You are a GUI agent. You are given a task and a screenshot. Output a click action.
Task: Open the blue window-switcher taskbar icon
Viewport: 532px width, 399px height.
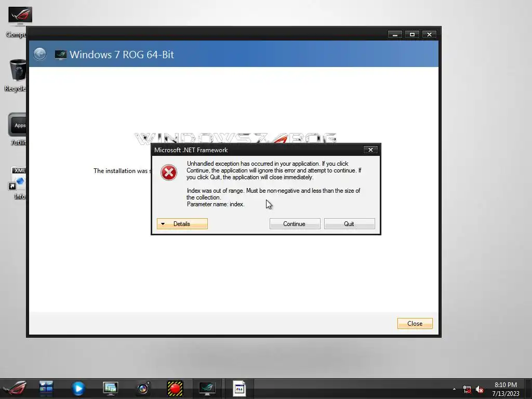pyautogui.click(x=46, y=389)
